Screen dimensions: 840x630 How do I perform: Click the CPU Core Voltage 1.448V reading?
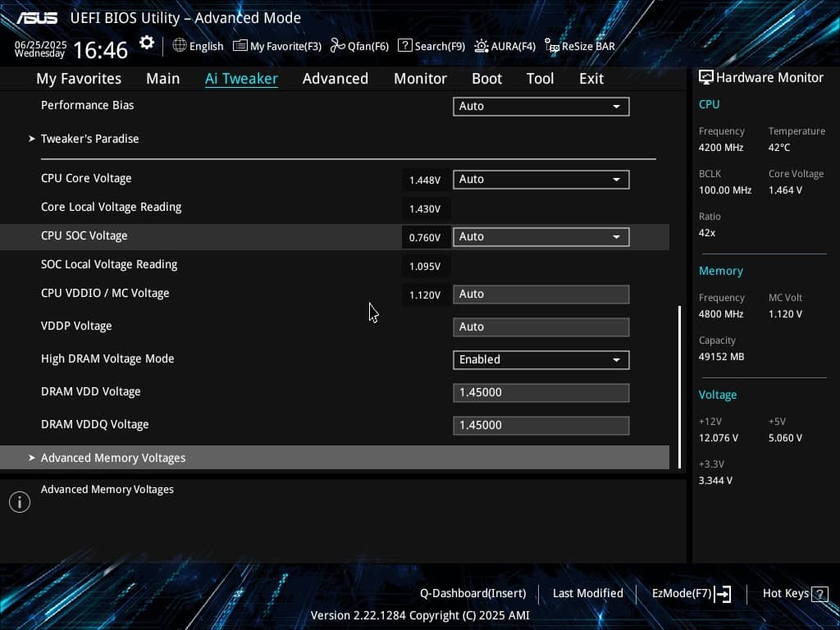point(425,180)
